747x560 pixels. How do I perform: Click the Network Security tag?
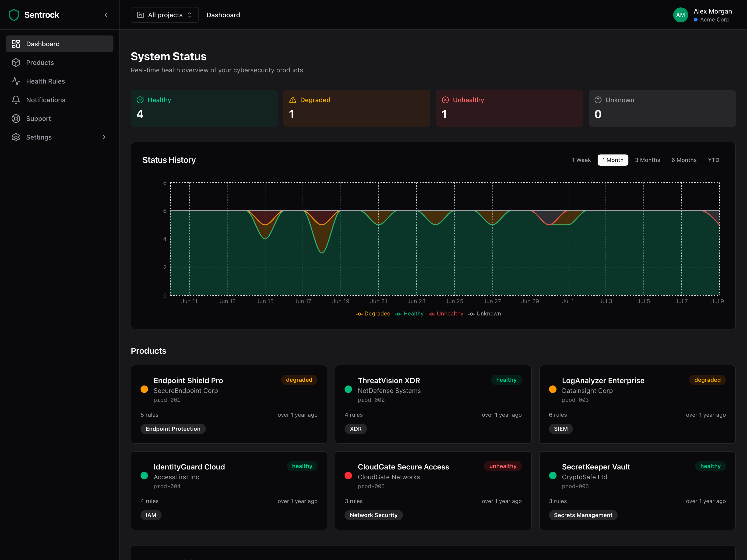(373, 515)
